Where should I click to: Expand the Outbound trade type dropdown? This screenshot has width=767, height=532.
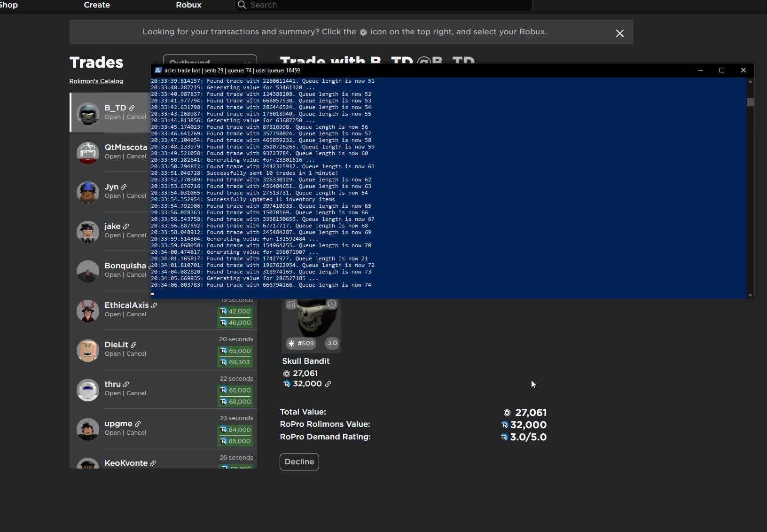pos(210,60)
